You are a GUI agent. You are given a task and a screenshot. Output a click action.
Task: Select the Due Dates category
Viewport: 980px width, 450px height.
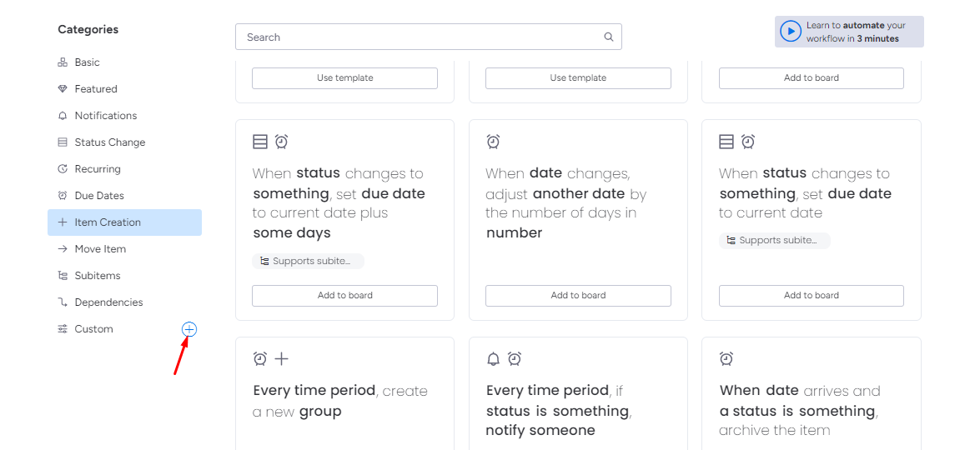tap(98, 196)
